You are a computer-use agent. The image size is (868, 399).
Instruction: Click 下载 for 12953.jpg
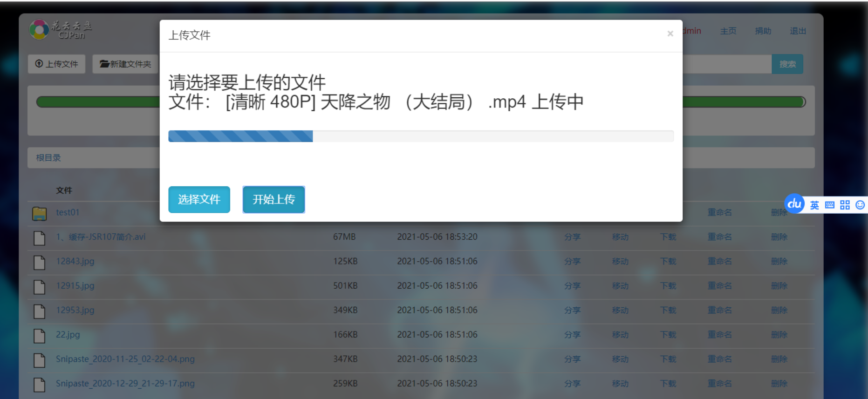pos(668,310)
